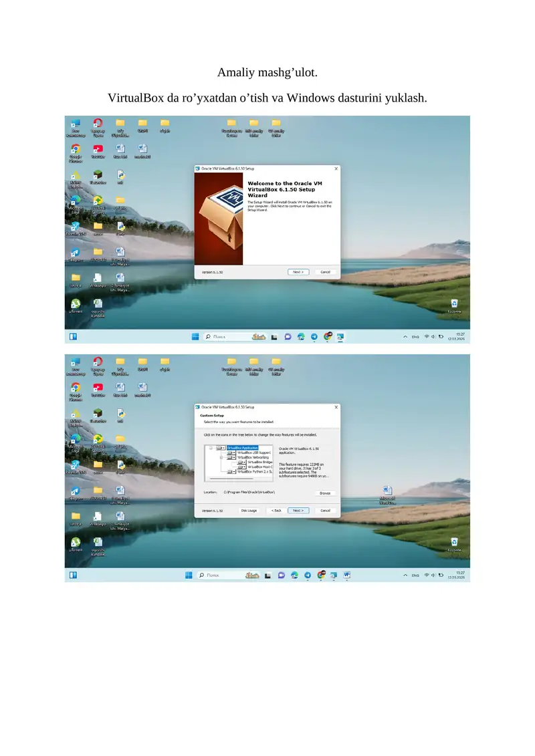Click Wi-Fi tray icon in second screenshot
This screenshot has width=535, height=756.
[x=427, y=576]
